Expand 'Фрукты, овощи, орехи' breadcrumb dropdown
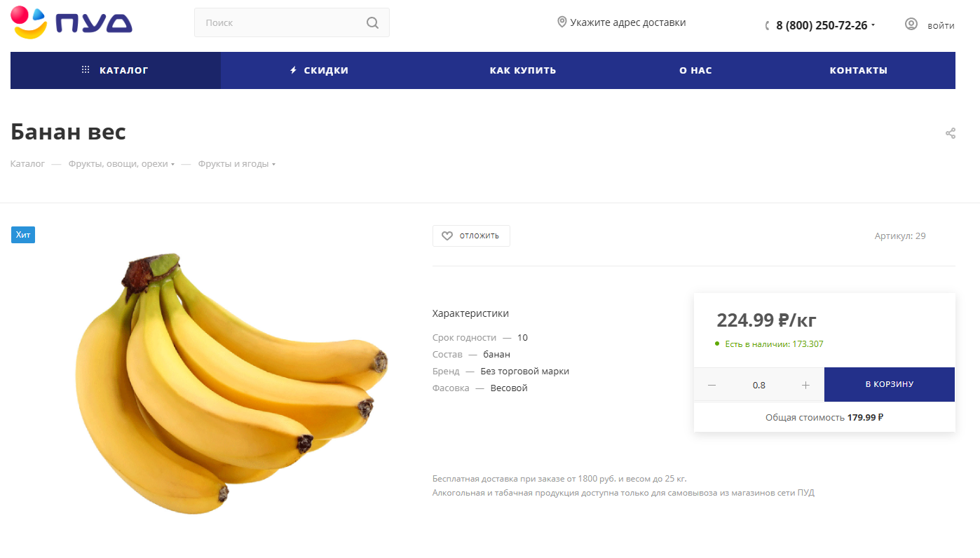The height and width of the screenshot is (558, 980). (x=172, y=165)
